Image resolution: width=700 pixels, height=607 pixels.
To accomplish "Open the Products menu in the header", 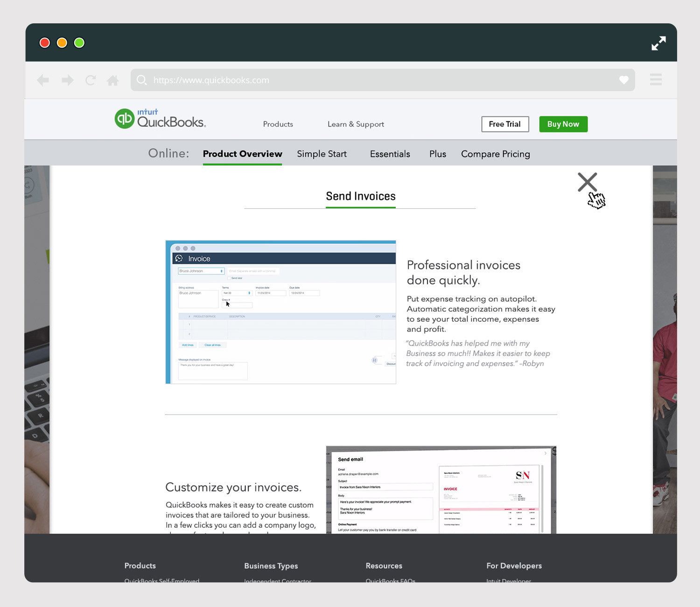I will (x=278, y=124).
